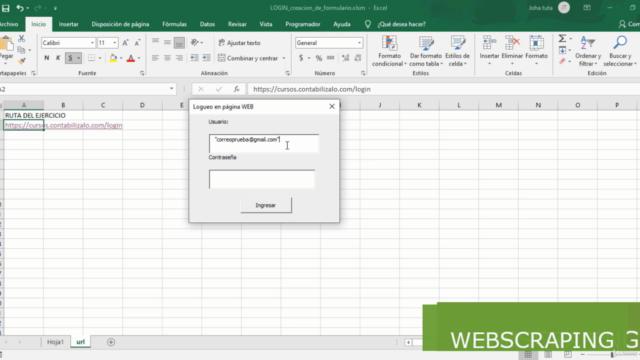Toggle bold with the N button
The width and height of the screenshot is (640, 360).
(x=47, y=58)
